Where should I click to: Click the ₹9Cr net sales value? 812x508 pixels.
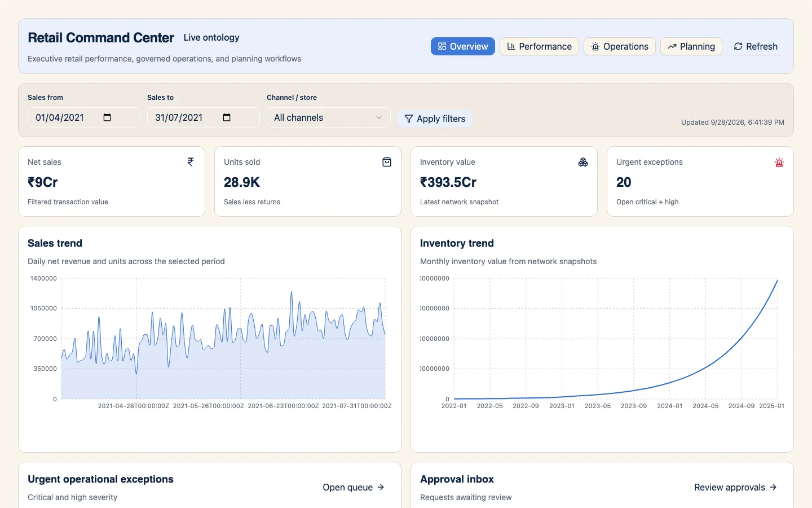tap(43, 182)
